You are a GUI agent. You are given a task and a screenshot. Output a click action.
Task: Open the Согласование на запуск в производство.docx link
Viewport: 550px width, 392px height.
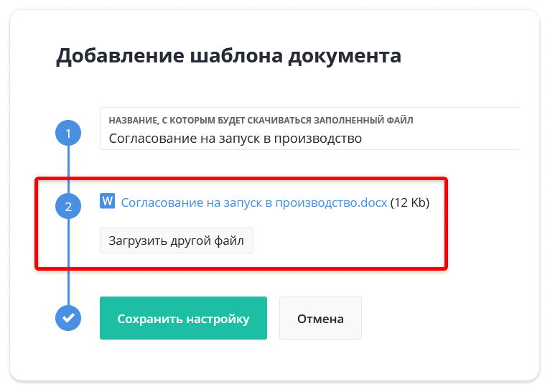pos(254,202)
